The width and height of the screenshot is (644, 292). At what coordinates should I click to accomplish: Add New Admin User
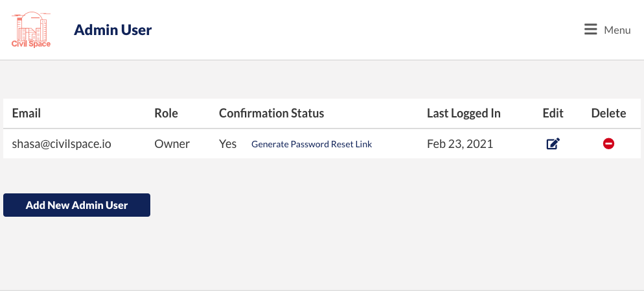click(x=77, y=205)
